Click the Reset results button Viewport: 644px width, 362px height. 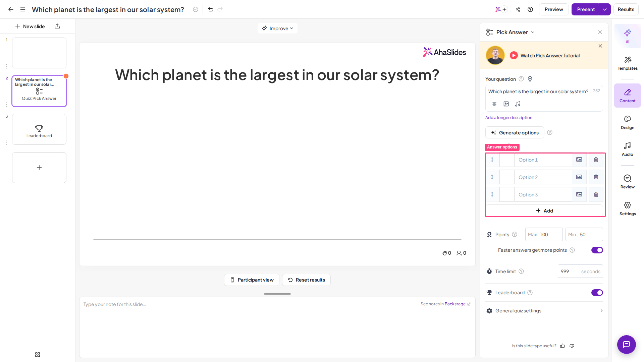[x=306, y=280]
